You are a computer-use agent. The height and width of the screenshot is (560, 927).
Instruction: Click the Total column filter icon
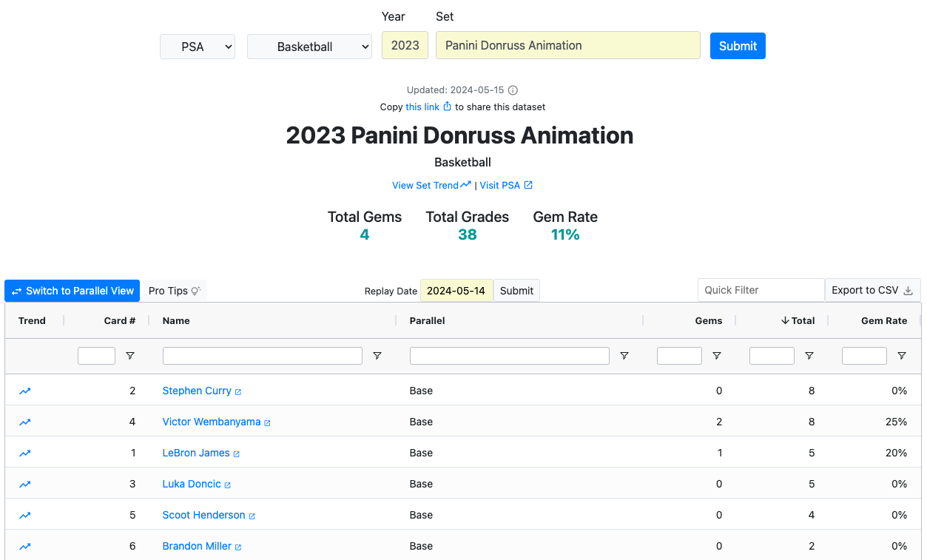809,356
